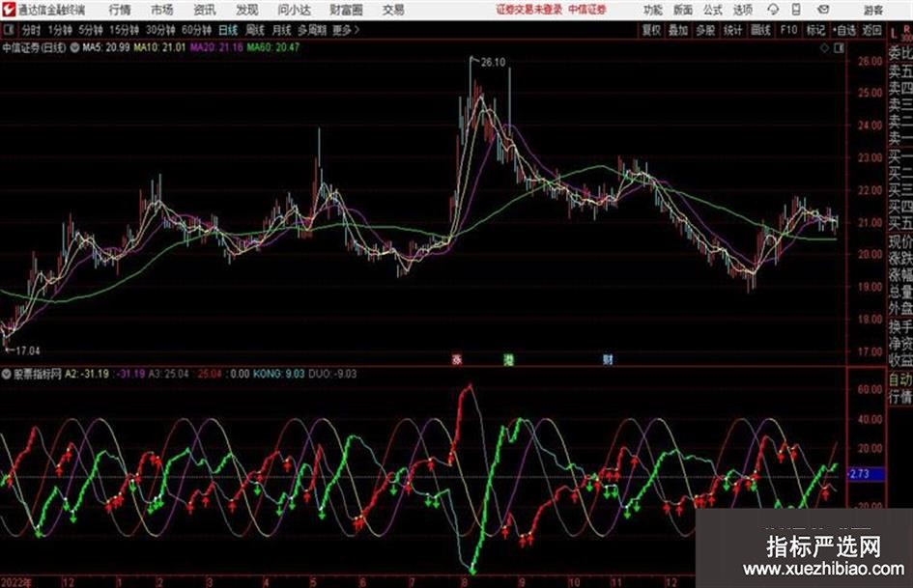
Task: Click the 标记 mark button
Action: pos(815,30)
